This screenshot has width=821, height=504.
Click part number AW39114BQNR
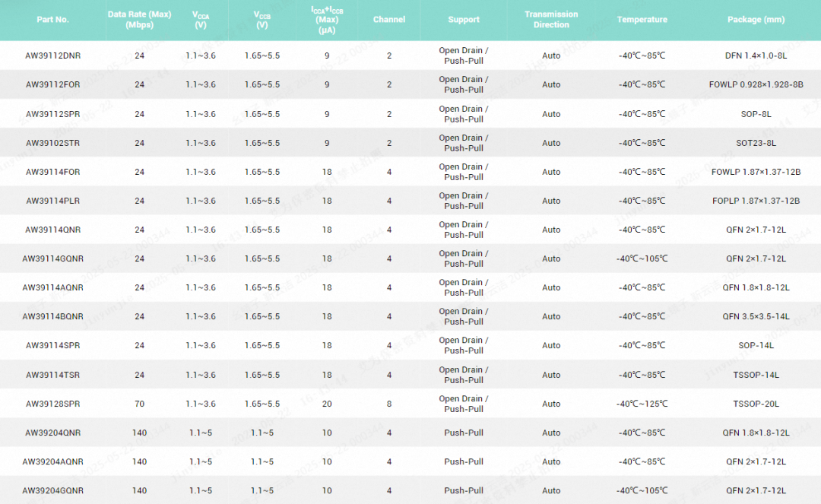(x=52, y=316)
